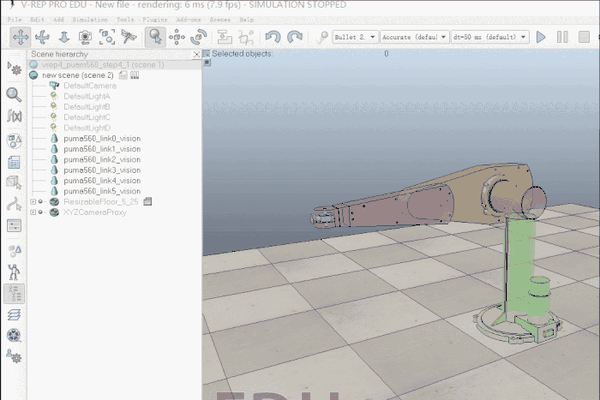This screenshot has width=600, height=400.
Task: Activate the object shift/move tool
Action: 177,37
